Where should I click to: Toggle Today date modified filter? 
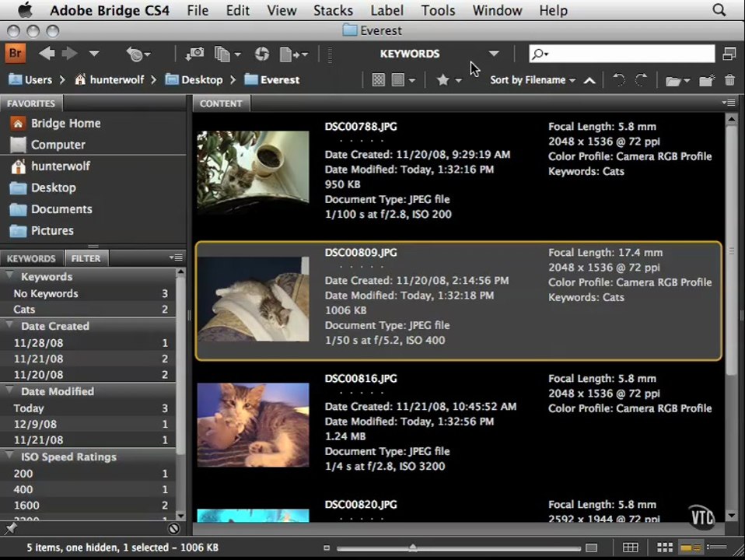pyautogui.click(x=89, y=408)
